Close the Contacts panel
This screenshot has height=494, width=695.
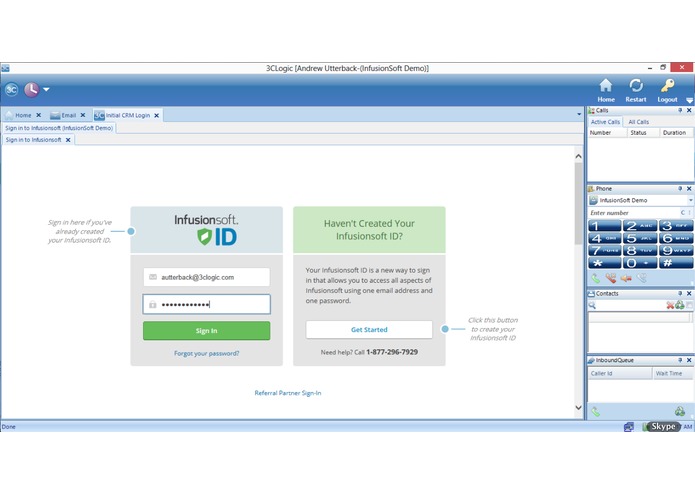coord(689,294)
